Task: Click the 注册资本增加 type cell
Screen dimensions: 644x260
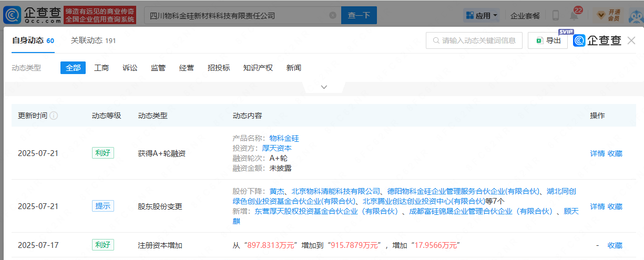Action: coord(160,245)
